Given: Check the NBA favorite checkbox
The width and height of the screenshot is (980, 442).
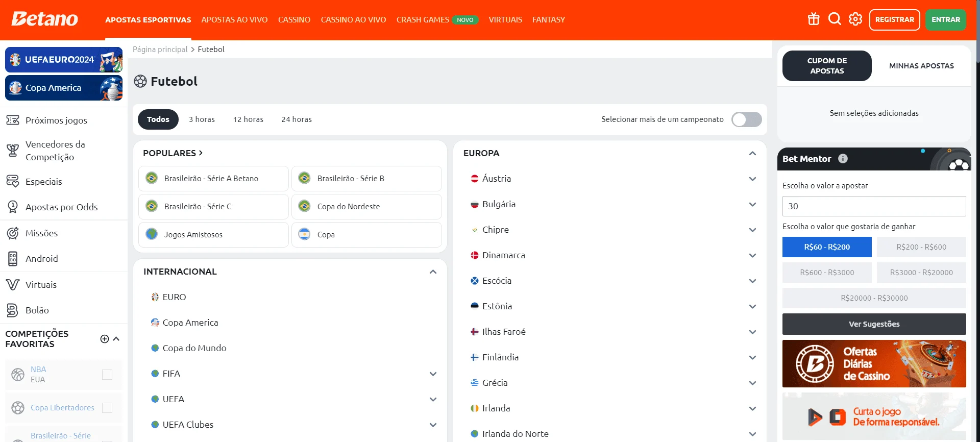Looking at the screenshot, I should pyautogui.click(x=107, y=375).
